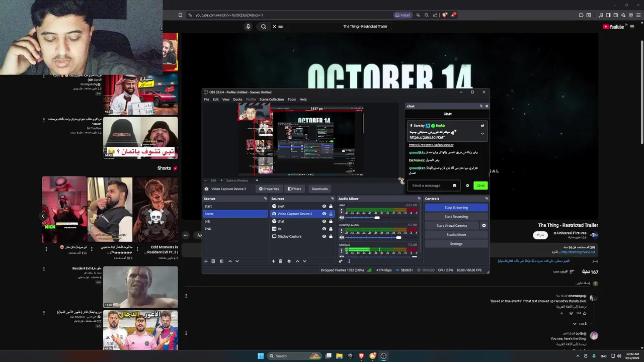Click Deactivate button for capture device
This screenshot has width=644, height=362.
[320, 189]
